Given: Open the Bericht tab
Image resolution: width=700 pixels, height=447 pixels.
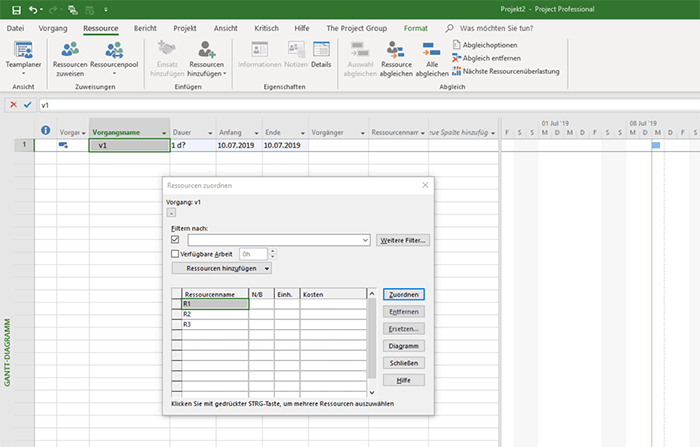Looking at the screenshot, I should pyautogui.click(x=144, y=29).
